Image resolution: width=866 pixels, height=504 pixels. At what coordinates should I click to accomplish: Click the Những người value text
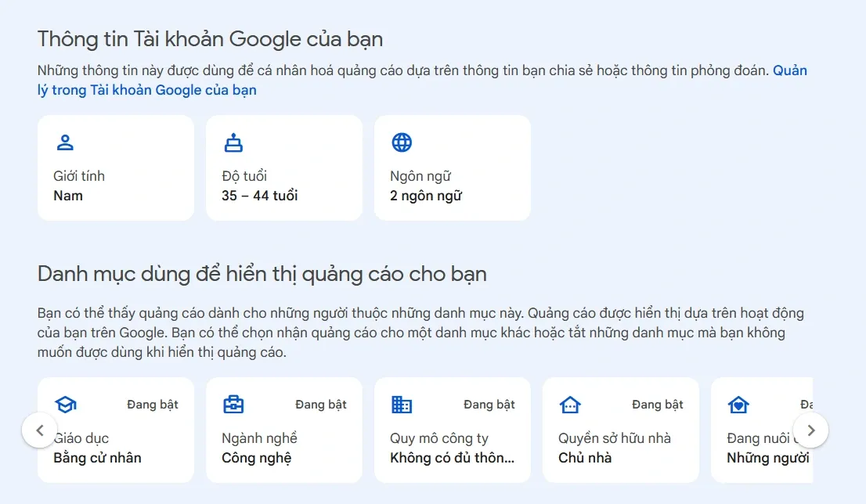[x=767, y=458]
